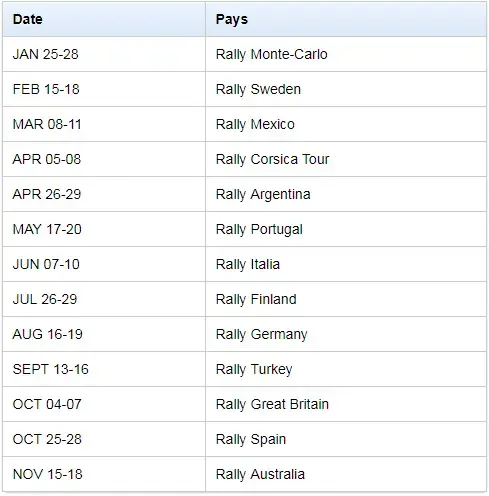
Task: Select the Rally Germany entry
Action: point(346,334)
